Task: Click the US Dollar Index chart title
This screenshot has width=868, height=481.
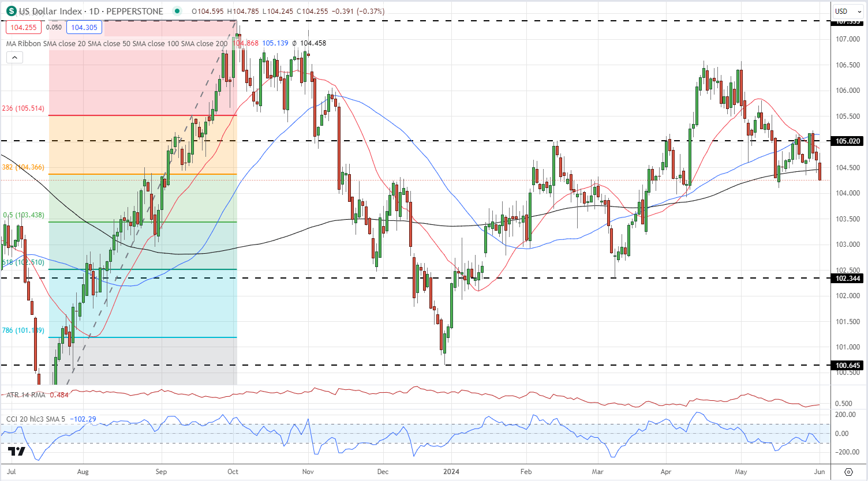Action: coord(91,11)
